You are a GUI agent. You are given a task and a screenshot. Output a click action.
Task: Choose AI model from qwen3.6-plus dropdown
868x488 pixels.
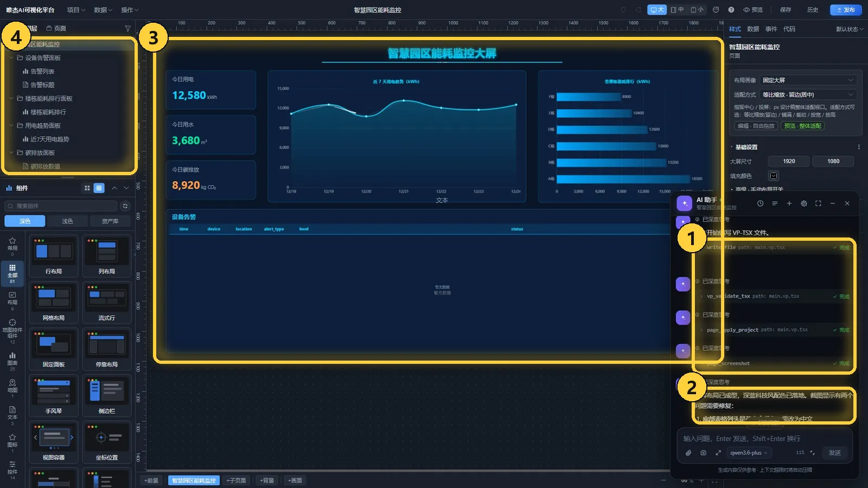tap(749, 453)
